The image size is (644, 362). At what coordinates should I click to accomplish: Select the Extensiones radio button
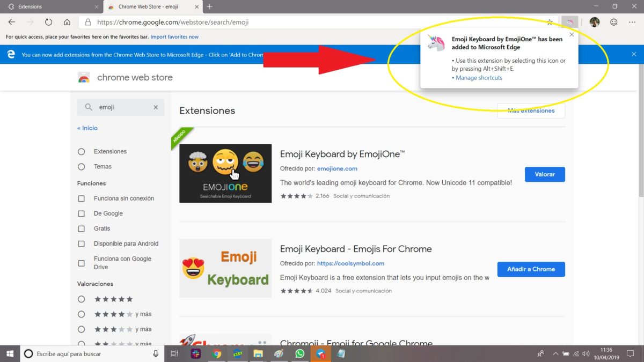82,152
